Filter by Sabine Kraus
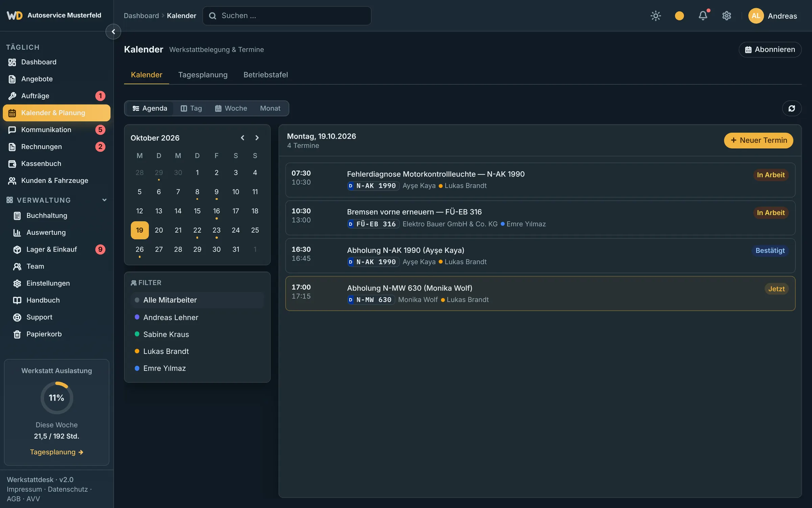The height and width of the screenshot is (508, 812). (x=197, y=334)
